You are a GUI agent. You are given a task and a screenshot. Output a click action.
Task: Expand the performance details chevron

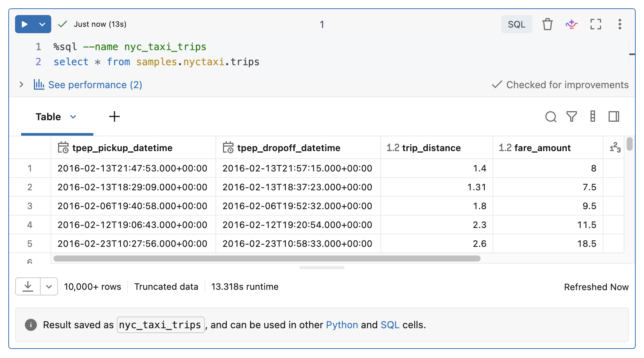pyautogui.click(x=21, y=84)
